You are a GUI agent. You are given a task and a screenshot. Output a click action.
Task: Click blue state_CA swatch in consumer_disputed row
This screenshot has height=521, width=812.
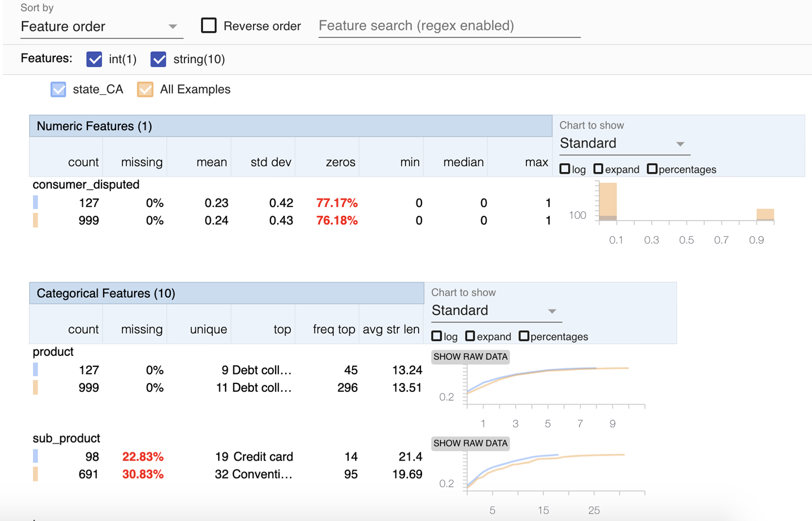(x=36, y=202)
